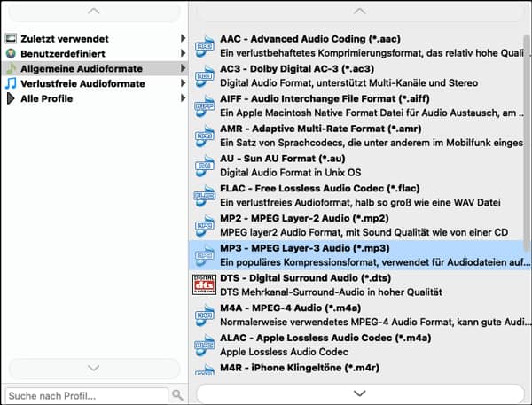Click the DTS Digital Surround logo icon
This screenshot has height=405, width=532.
204,285
